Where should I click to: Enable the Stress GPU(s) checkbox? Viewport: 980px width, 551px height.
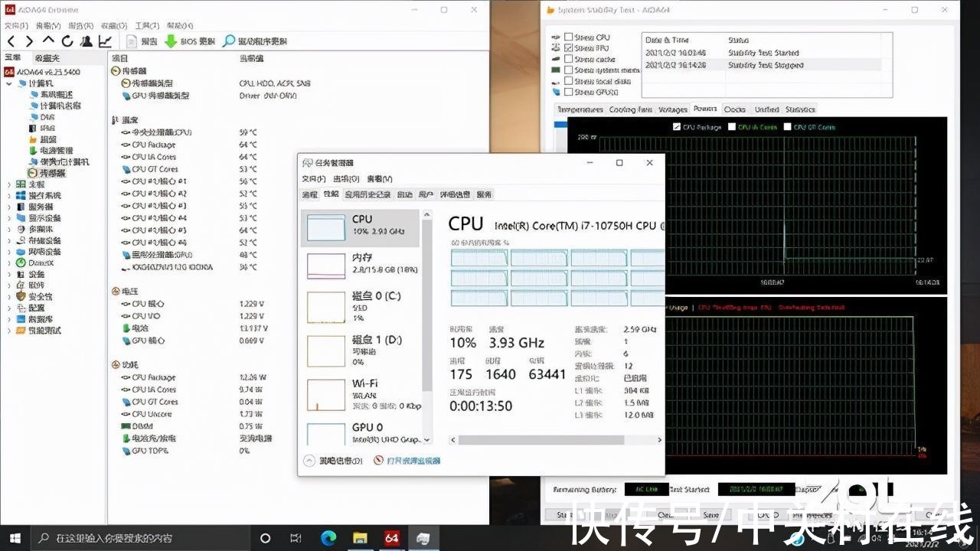coord(568,92)
